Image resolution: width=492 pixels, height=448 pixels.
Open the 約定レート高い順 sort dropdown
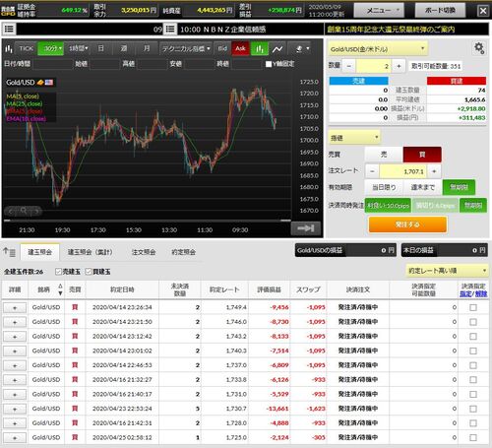pos(447,271)
